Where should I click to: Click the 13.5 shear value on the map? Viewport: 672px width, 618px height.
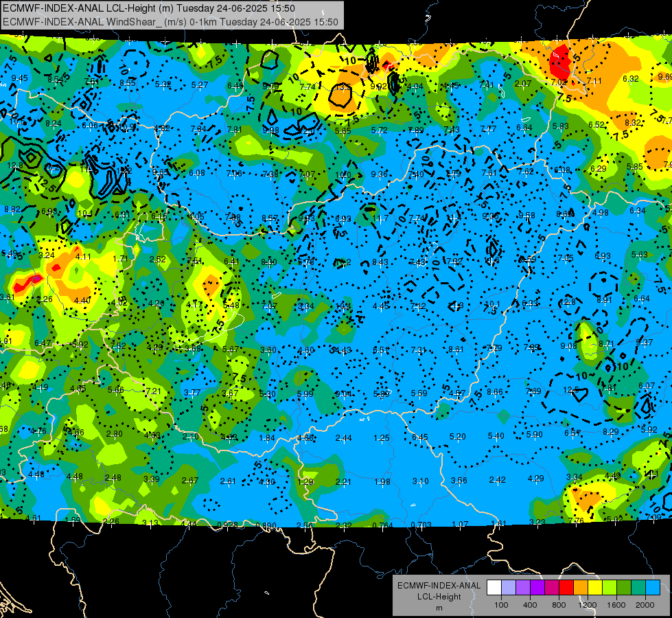tap(343, 87)
